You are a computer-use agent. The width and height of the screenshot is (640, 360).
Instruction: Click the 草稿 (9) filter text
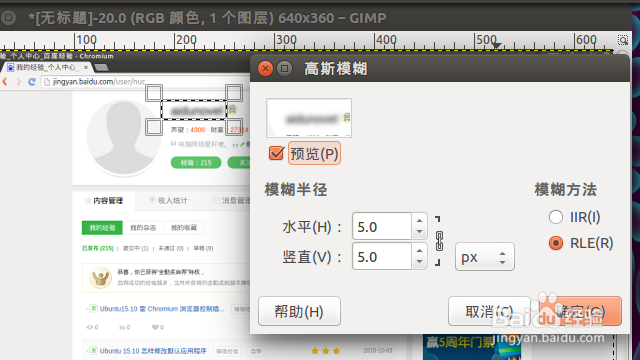point(203,248)
